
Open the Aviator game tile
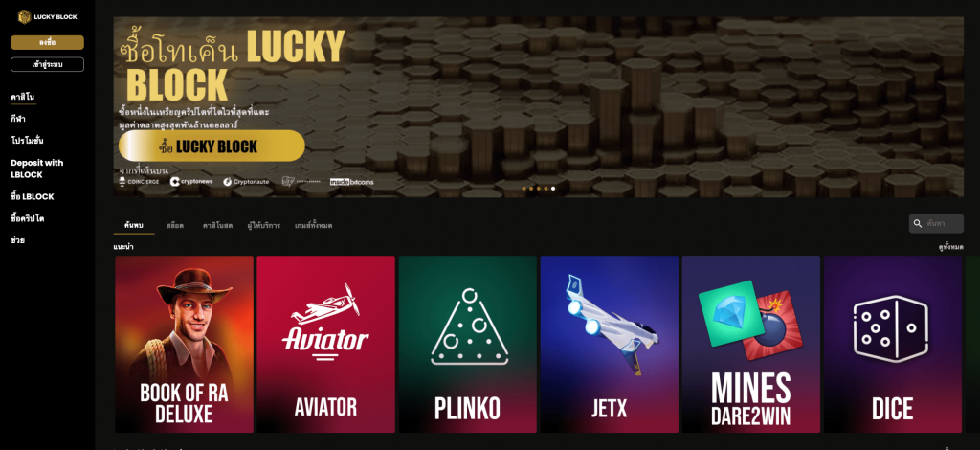tap(325, 344)
